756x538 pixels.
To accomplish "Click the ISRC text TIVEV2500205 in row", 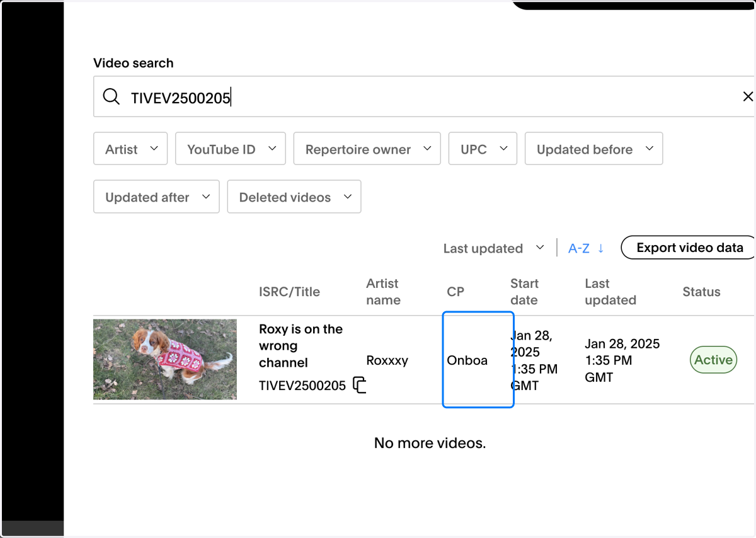I will pos(302,386).
